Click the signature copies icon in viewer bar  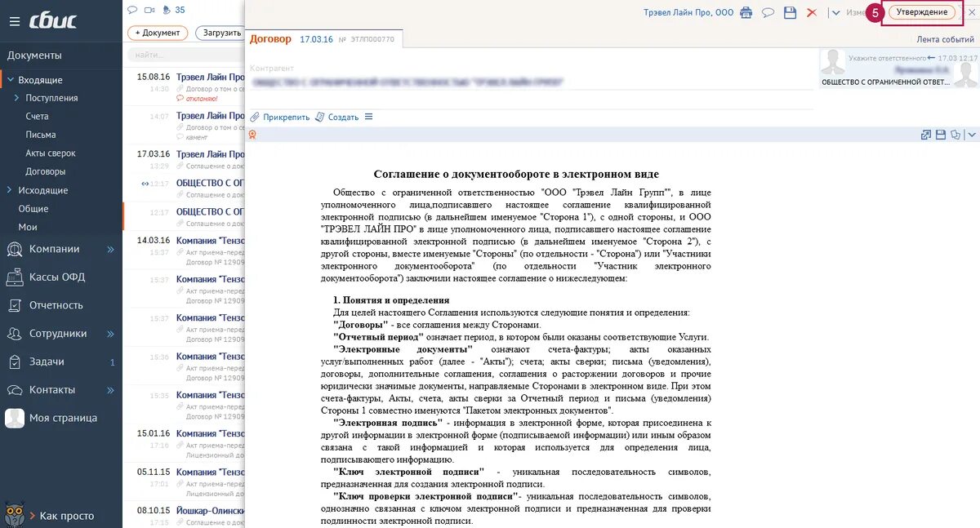(956, 135)
